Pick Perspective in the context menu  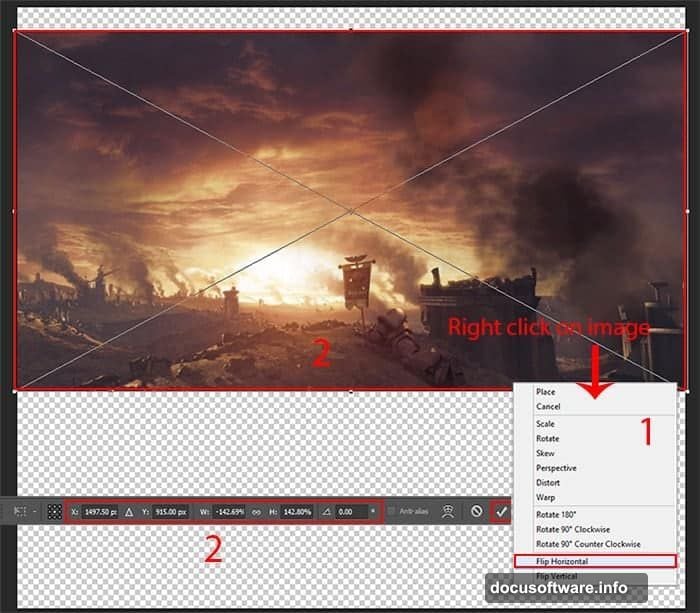pos(556,468)
